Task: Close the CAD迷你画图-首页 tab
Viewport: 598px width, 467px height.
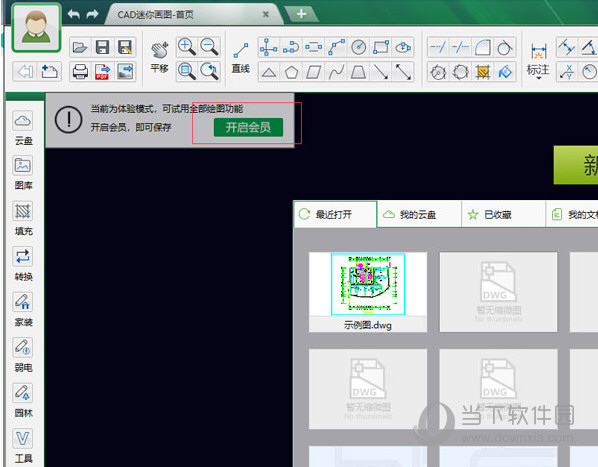Action: point(266,14)
